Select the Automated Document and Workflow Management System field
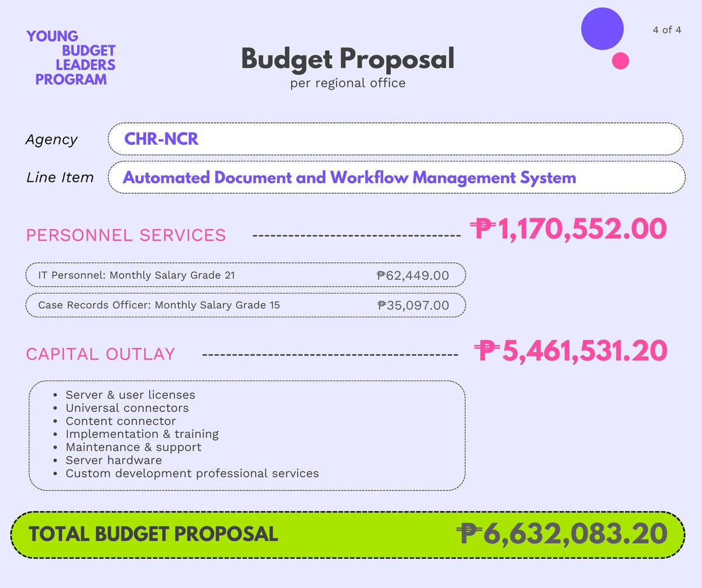This screenshot has height=588, width=702. tap(397, 177)
